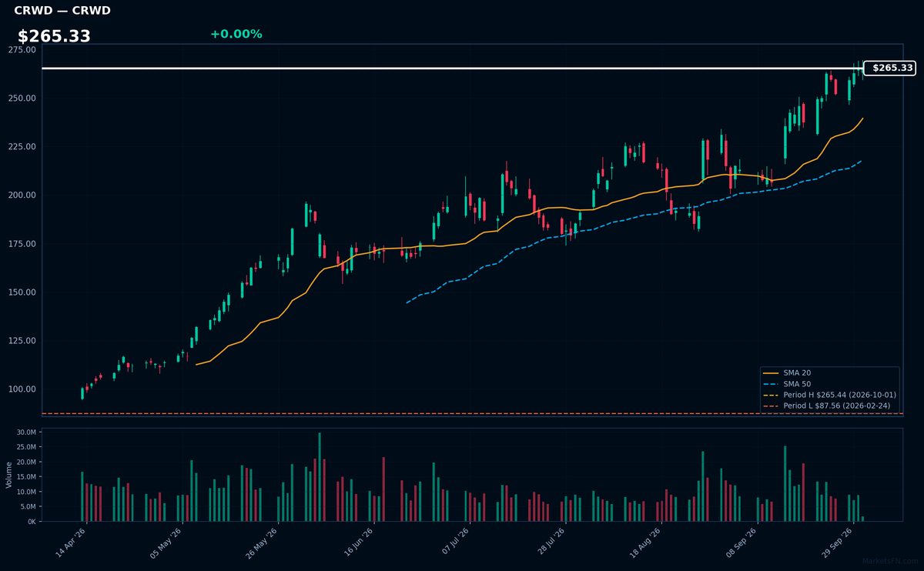The height and width of the screenshot is (571, 924).
Task: Click the 25.0M volume axis label
Action: coord(26,447)
